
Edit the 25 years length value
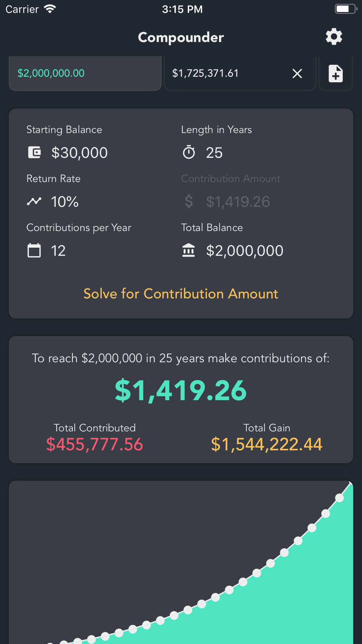pos(214,153)
